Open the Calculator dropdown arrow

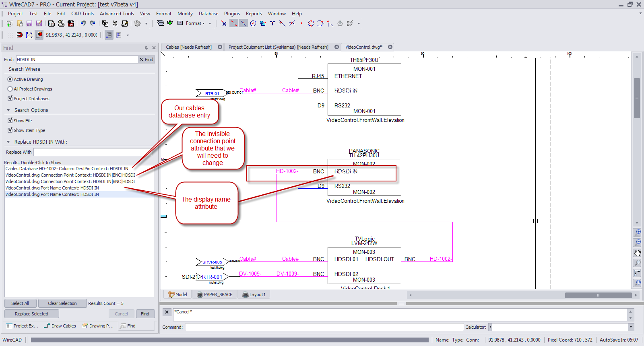(631, 327)
